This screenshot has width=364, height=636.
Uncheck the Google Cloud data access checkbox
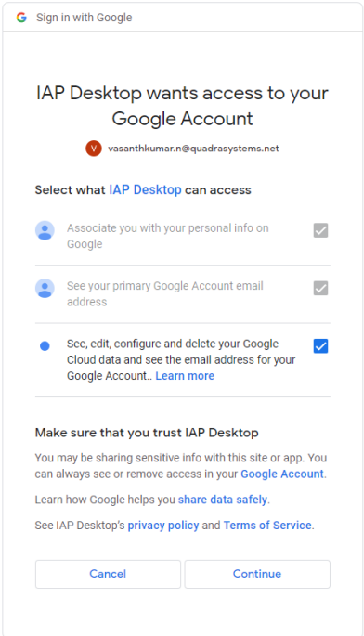(x=320, y=346)
